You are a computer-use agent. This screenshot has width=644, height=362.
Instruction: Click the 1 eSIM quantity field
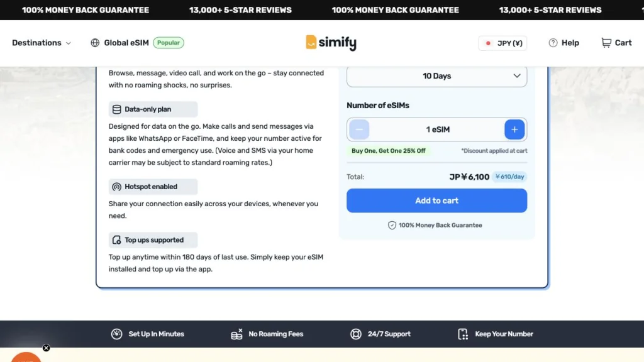click(438, 129)
